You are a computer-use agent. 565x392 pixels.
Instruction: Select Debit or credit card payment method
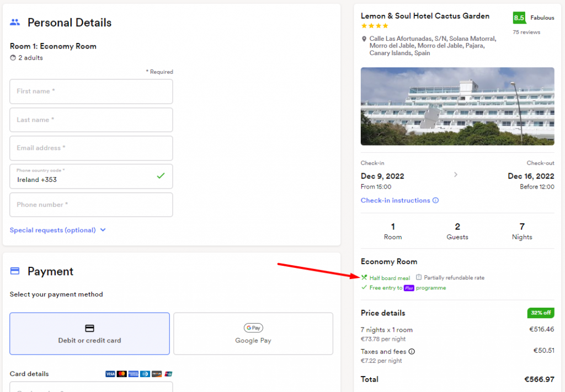pos(90,334)
